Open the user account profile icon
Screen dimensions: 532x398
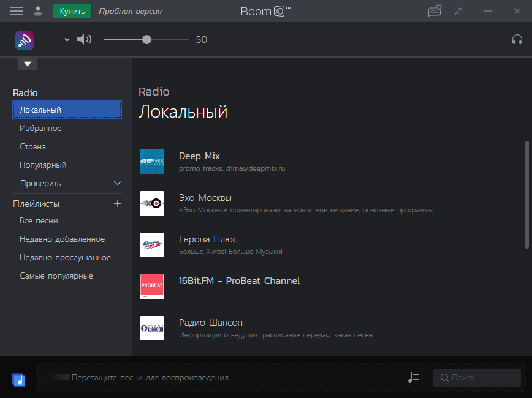point(38,11)
